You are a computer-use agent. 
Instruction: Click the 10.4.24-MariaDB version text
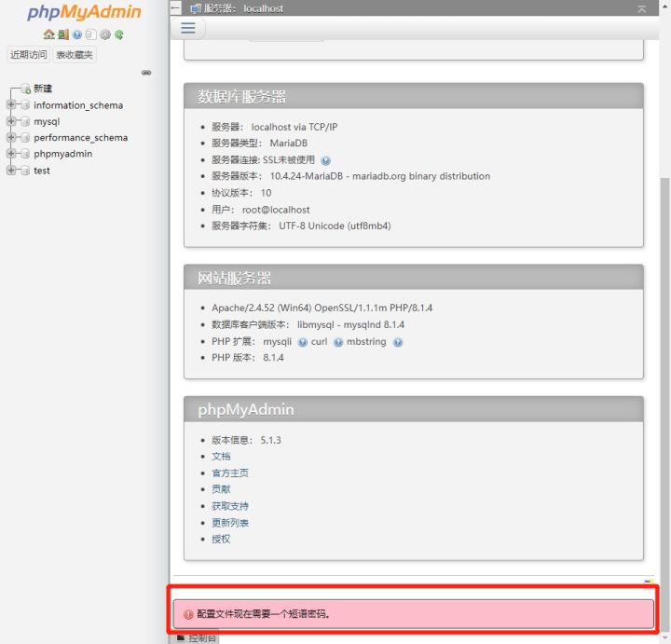pyautogui.click(x=380, y=176)
